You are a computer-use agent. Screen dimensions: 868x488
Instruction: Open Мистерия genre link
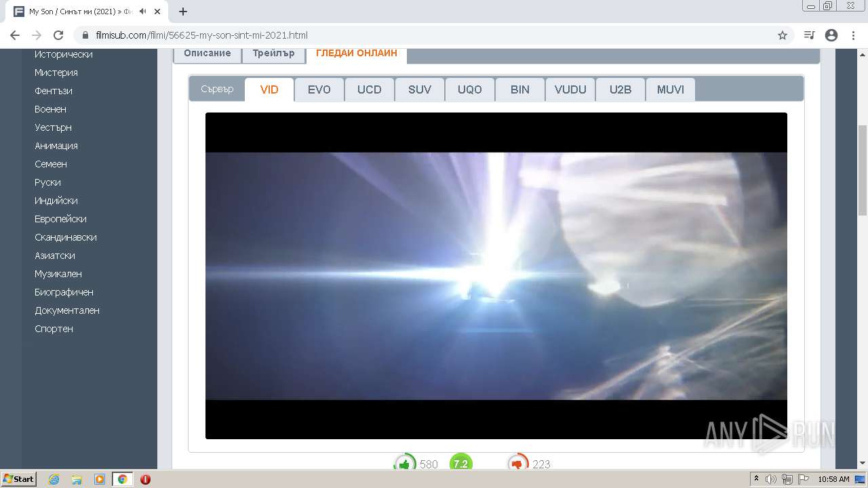tap(56, 73)
